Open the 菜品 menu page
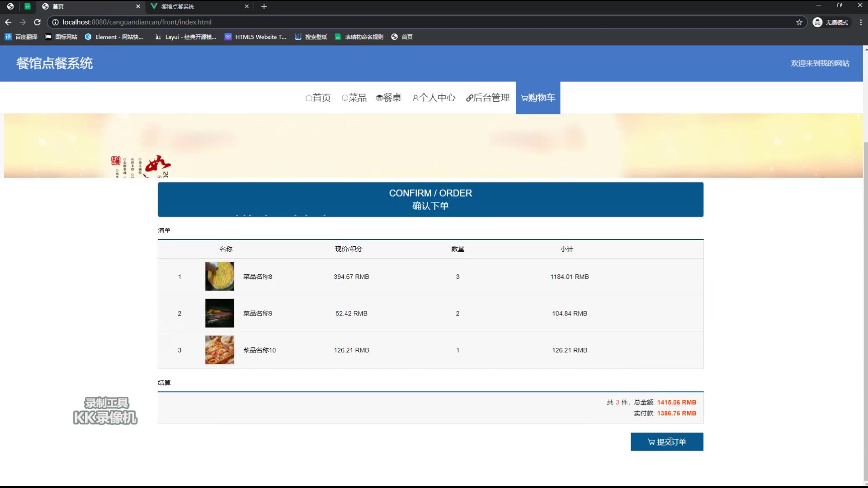This screenshot has width=868, height=488. coord(354,98)
